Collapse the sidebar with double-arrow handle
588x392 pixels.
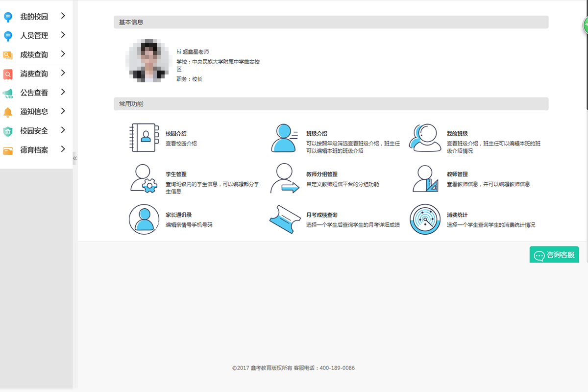click(75, 158)
